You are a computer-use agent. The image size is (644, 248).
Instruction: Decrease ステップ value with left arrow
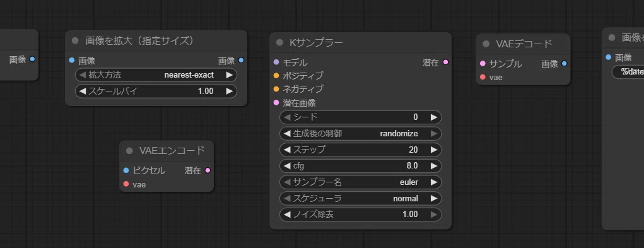pos(287,150)
